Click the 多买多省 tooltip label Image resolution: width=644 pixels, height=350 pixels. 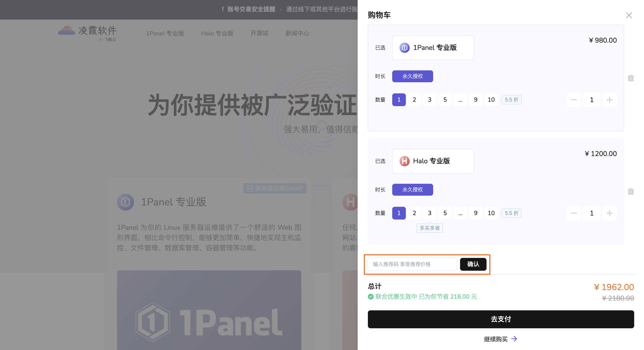(430, 228)
